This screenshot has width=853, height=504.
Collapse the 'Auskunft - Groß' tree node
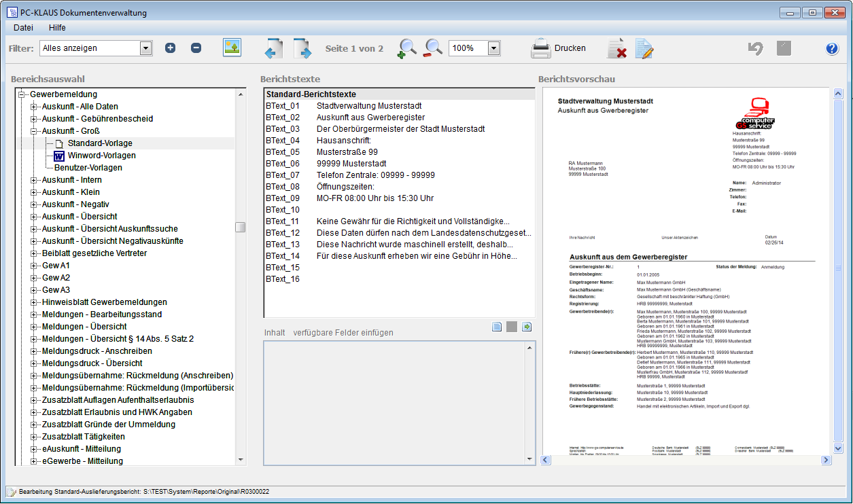(34, 131)
